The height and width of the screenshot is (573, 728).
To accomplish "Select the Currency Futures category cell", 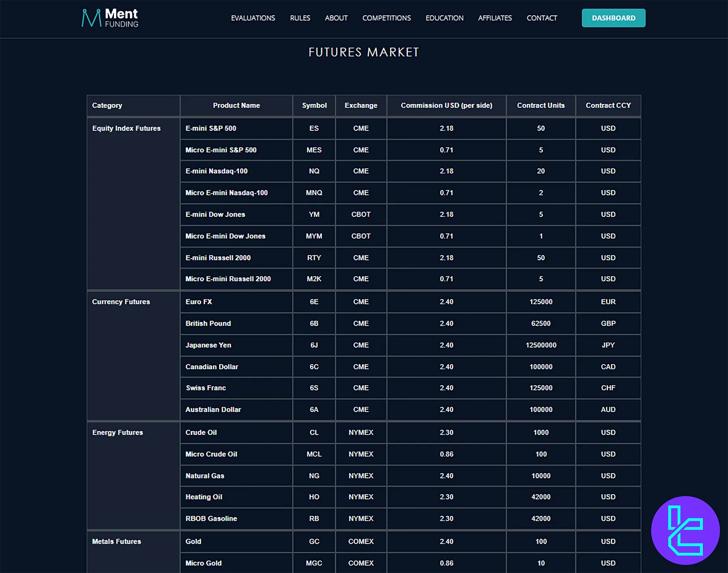I will (x=133, y=356).
